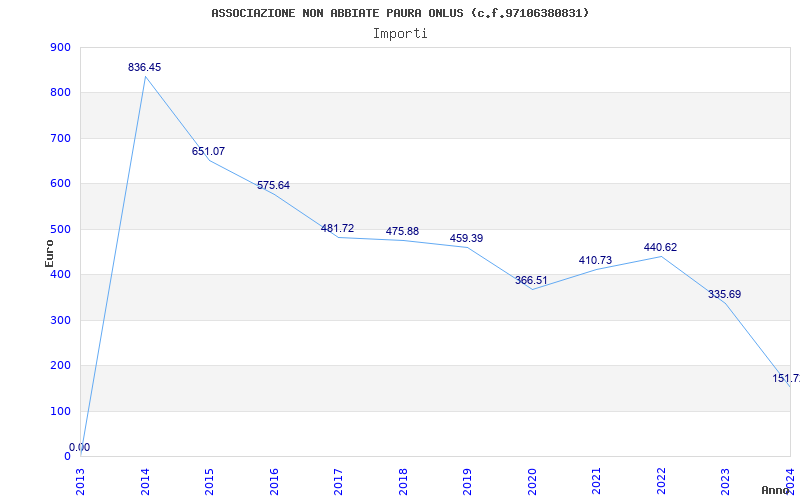Click the 300 y-axis tick label
Image resolution: width=800 pixels, height=500 pixels.
click(x=60, y=320)
